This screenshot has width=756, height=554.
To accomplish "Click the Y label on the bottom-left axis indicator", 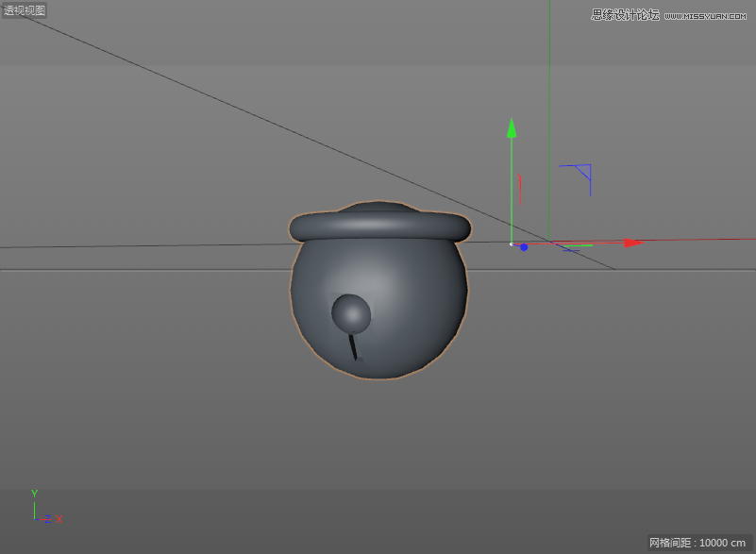I will 34,494.
